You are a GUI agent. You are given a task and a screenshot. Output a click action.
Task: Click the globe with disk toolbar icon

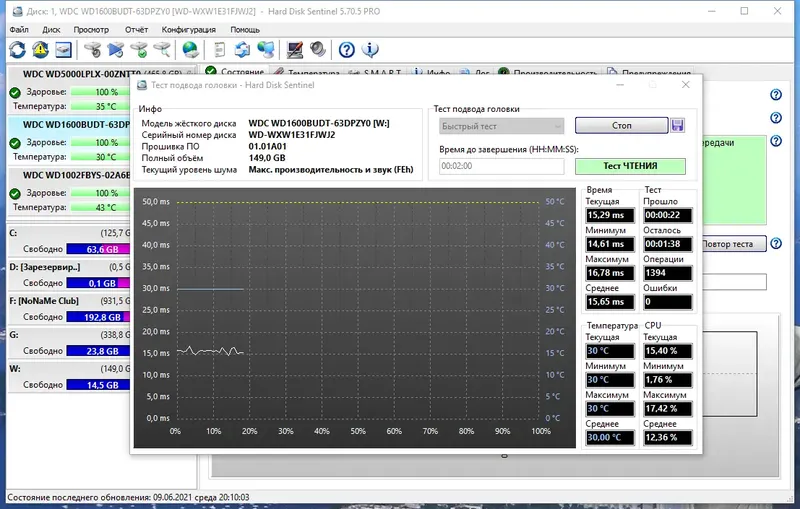190,49
